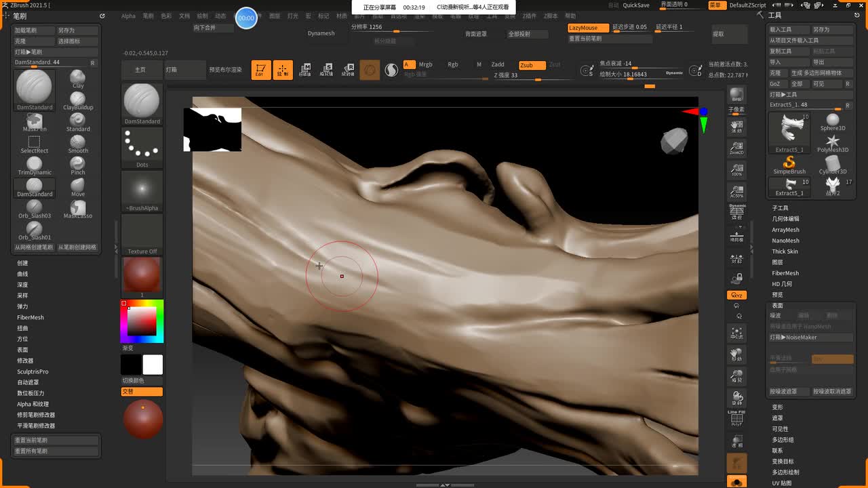Image resolution: width=868 pixels, height=488 pixels.
Task: Select the MaskPen brush
Action: tap(35, 122)
